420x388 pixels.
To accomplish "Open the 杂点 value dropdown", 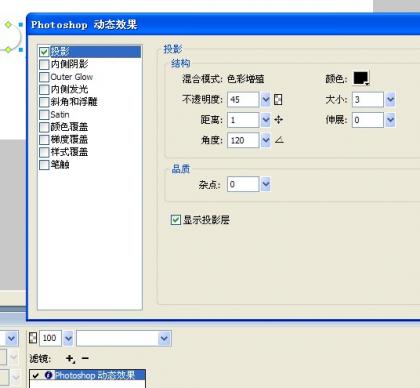I will [x=266, y=184].
